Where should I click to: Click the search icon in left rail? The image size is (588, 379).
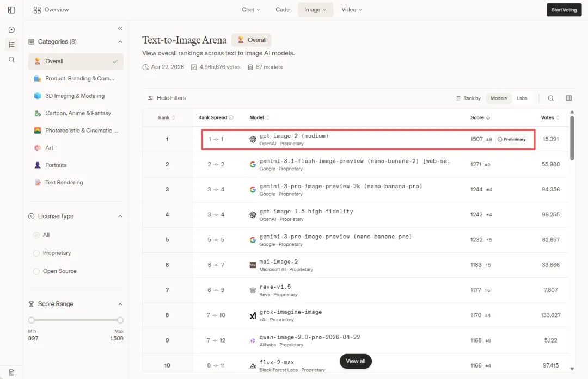pos(11,60)
